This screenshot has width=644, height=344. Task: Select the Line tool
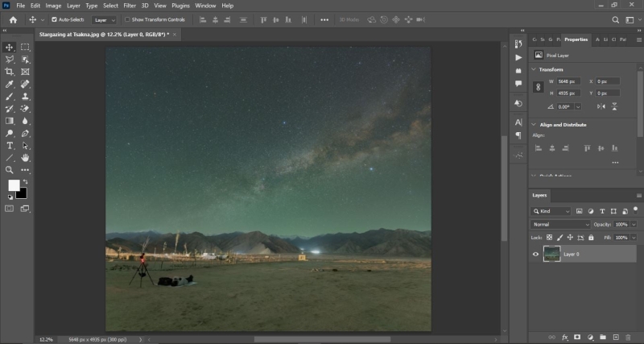(x=9, y=158)
